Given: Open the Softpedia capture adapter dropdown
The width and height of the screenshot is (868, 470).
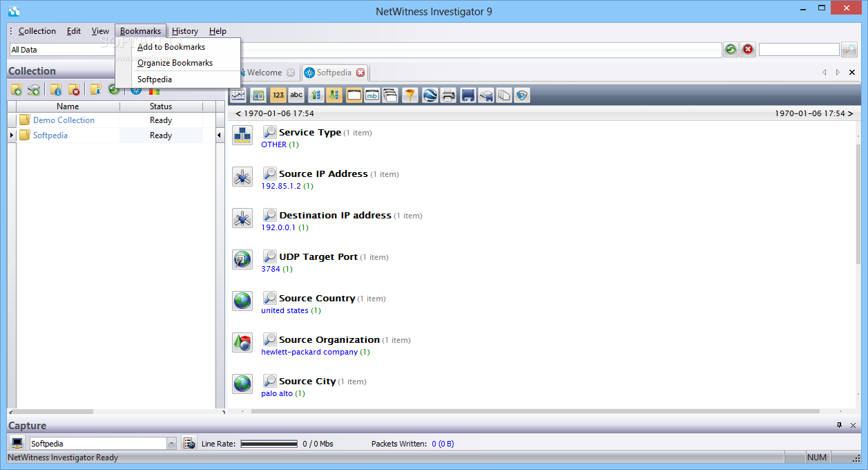Looking at the screenshot, I should pyautogui.click(x=171, y=444).
